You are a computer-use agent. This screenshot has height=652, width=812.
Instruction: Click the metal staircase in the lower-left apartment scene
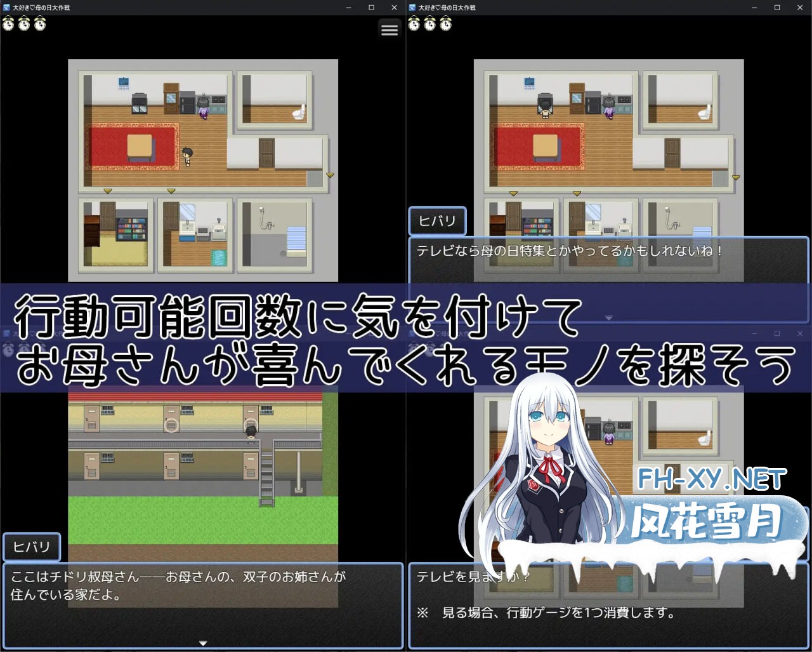266,473
